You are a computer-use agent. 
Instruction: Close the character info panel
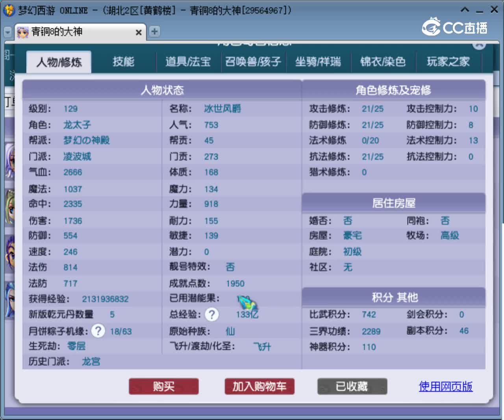[479, 45]
